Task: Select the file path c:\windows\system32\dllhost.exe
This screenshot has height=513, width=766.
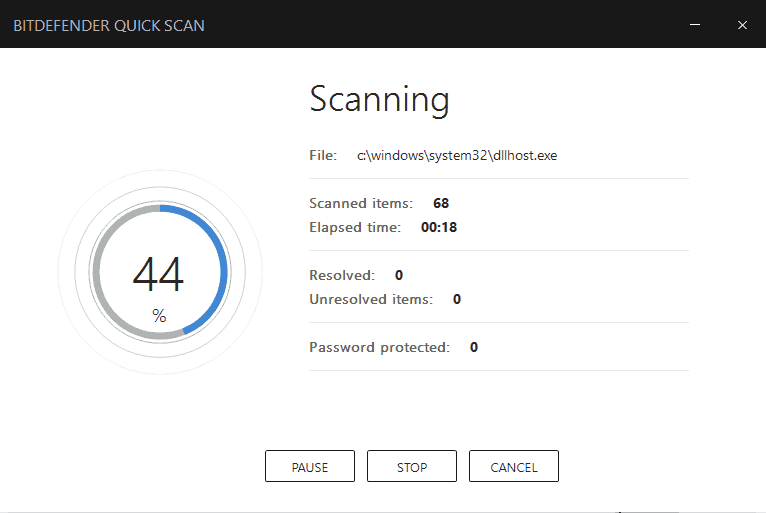Action: 457,155
